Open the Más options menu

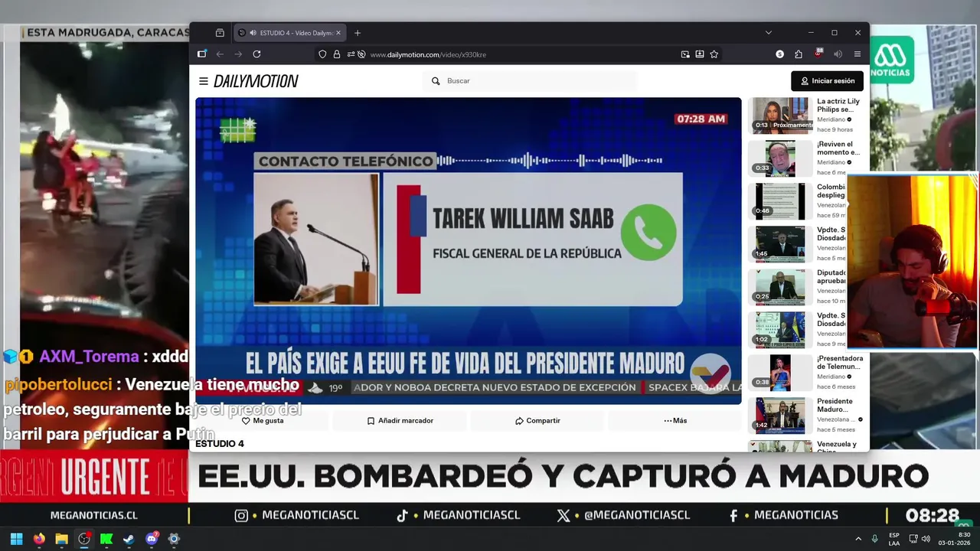point(675,421)
